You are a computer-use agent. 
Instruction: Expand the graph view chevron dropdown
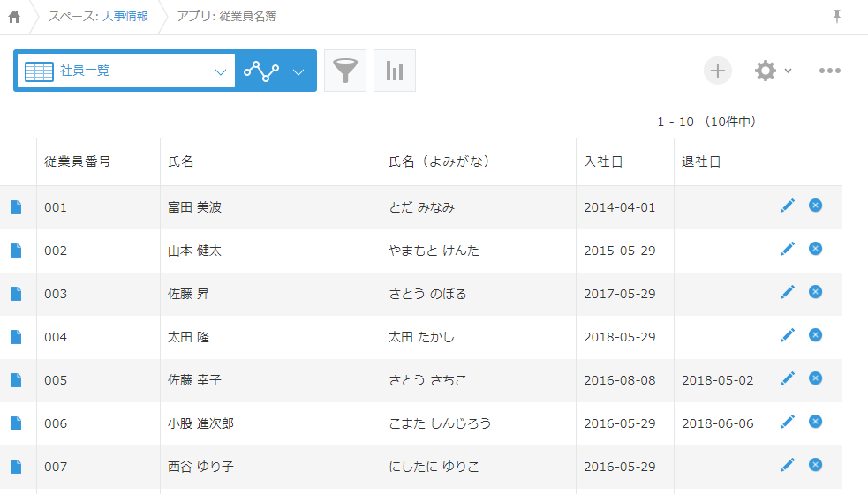pos(298,71)
